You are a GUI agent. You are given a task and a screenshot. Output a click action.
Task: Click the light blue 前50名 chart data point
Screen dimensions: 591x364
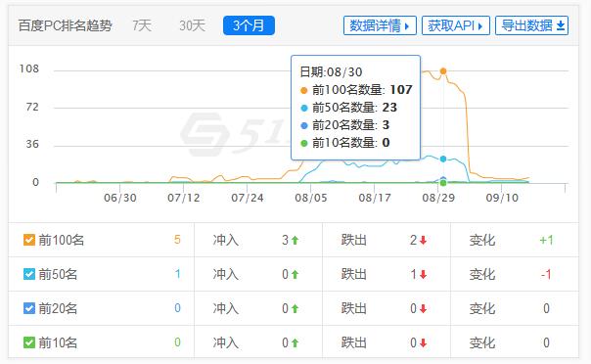pos(443,159)
